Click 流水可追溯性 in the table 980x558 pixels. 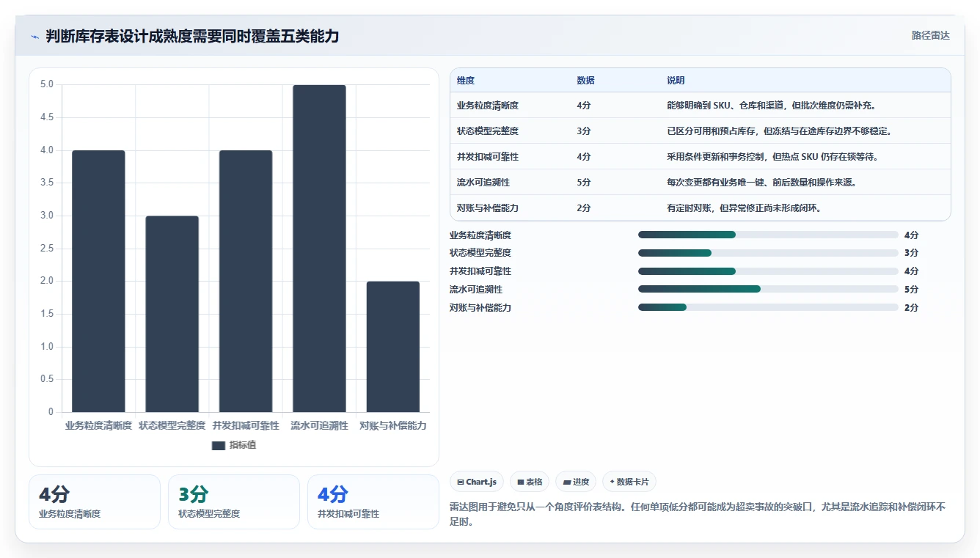(483, 183)
